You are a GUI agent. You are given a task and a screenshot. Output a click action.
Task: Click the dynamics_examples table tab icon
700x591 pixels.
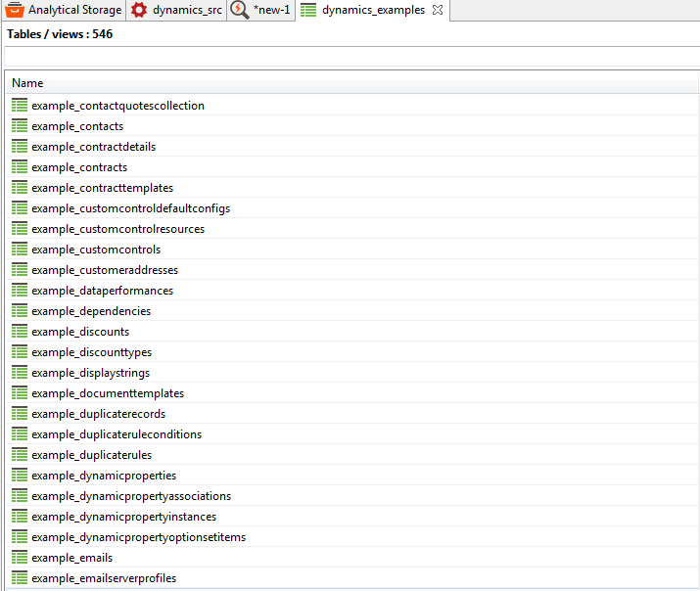(308, 10)
